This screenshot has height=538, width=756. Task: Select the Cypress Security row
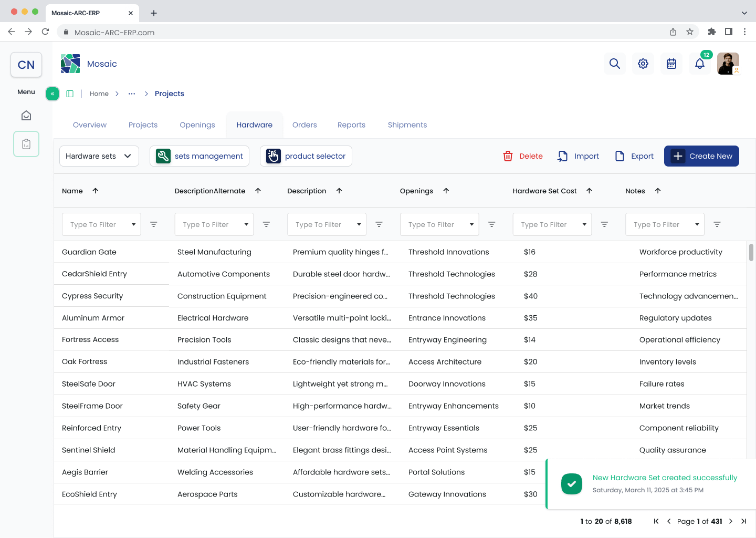click(x=400, y=296)
